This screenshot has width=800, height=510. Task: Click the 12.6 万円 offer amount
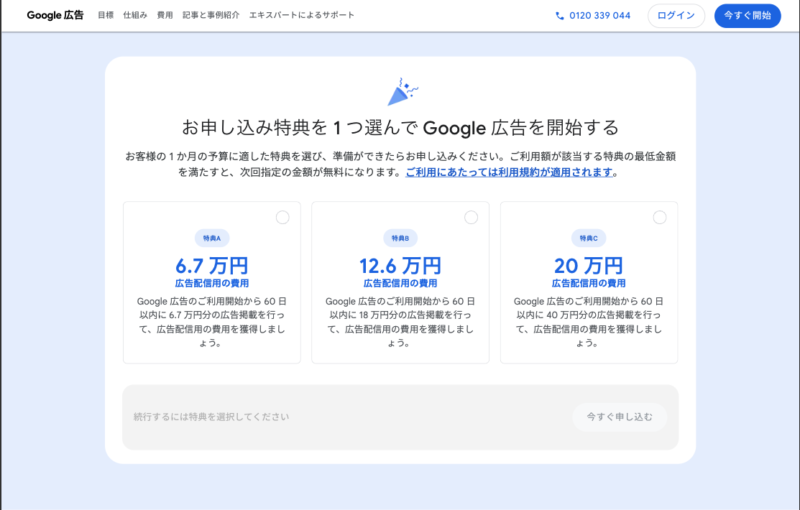(x=400, y=266)
